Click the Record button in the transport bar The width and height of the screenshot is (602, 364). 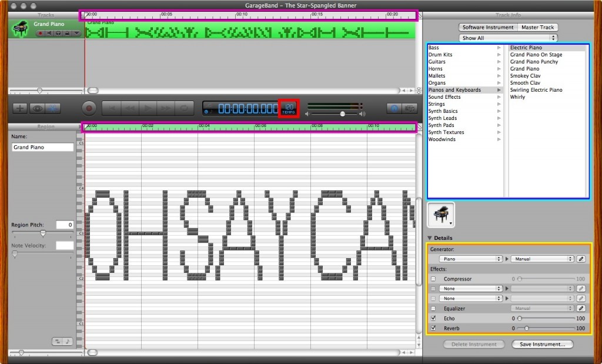point(89,108)
